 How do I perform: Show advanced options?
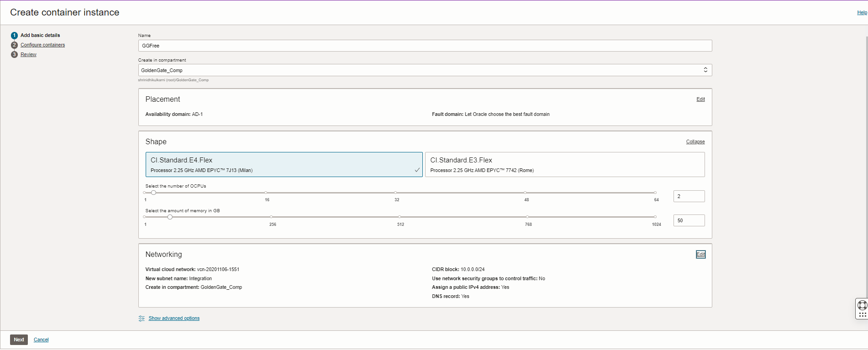[174, 319]
